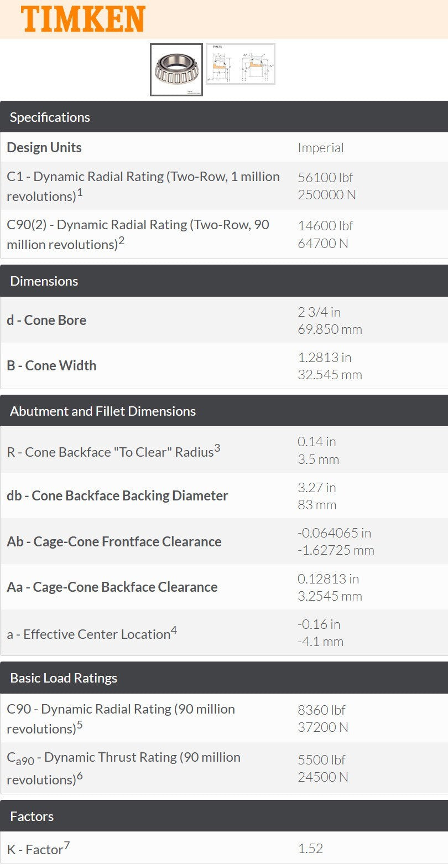
Task: Open footnote 6 on Dynamic Thrust Rating
Action: [80, 776]
